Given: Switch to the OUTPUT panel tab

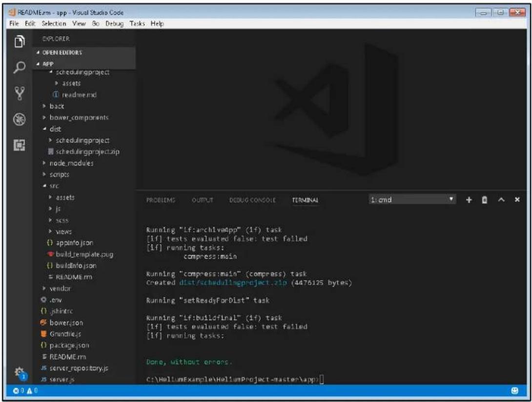Looking at the screenshot, I should (203, 200).
